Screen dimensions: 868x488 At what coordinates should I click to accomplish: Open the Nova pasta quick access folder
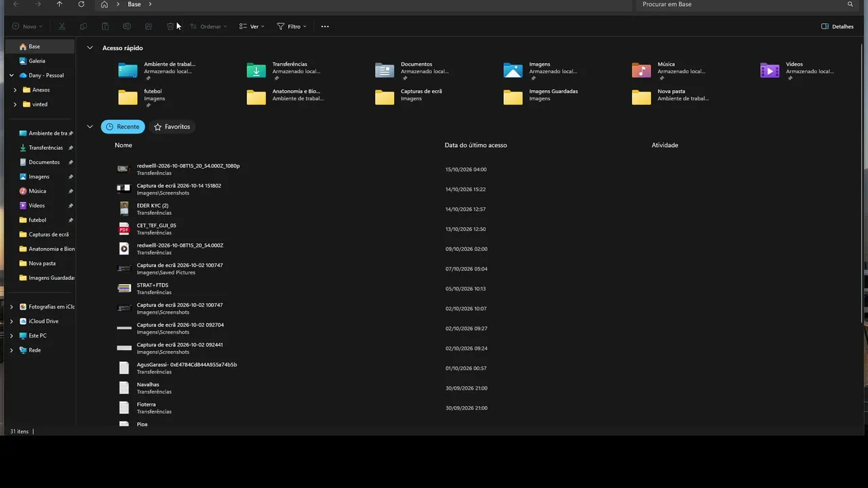click(670, 97)
